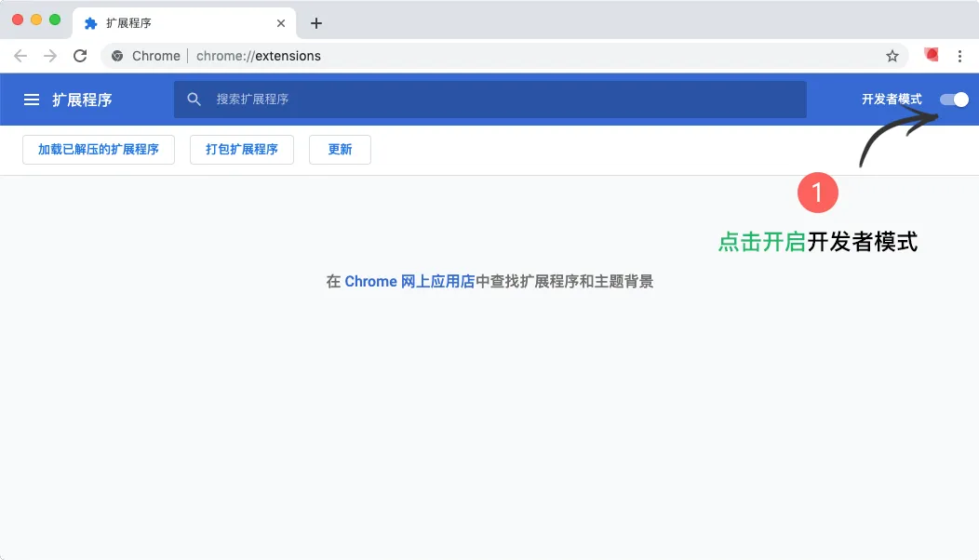Go back with the back arrow
Screen dimensions: 979x560
tap(20, 56)
